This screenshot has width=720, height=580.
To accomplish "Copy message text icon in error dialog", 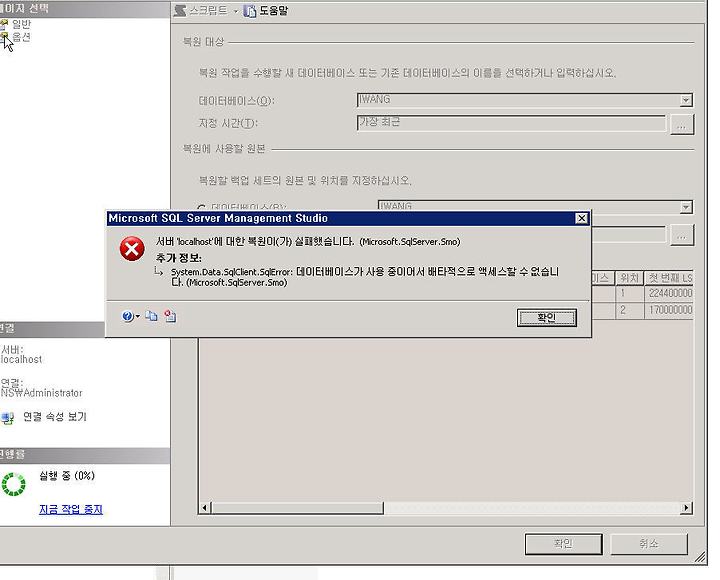I will tap(151, 316).
